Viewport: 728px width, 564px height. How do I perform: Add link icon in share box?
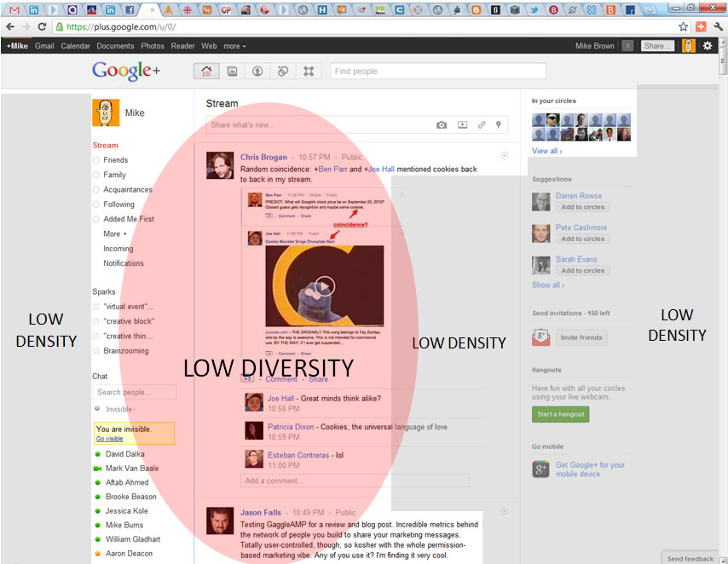click(482, 125)
